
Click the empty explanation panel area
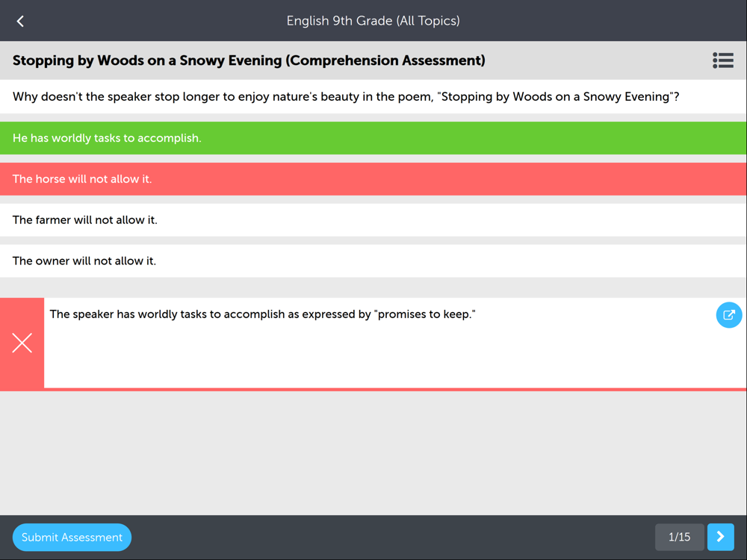381,357
